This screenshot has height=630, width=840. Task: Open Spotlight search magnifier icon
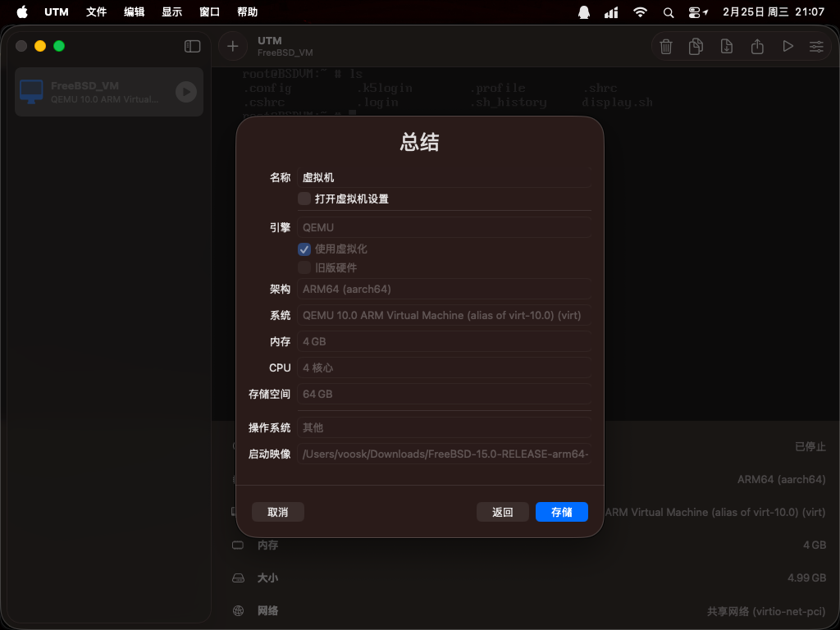coord(668,12)
